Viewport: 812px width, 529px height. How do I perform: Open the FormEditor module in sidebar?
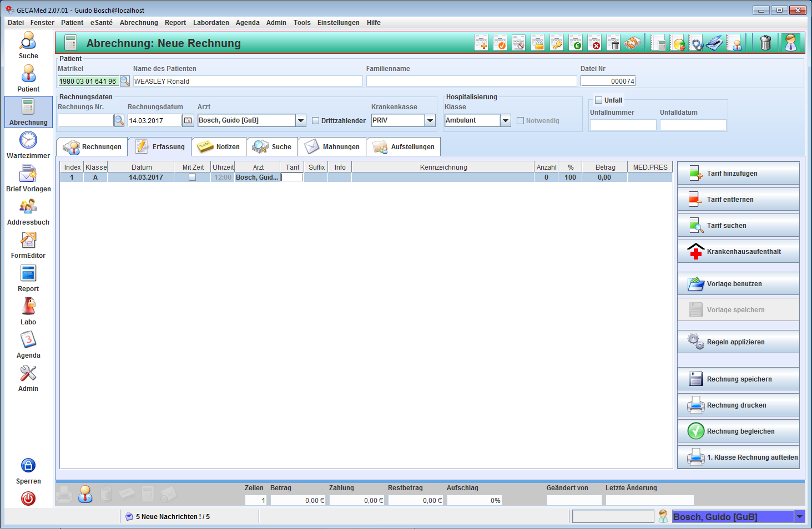28,245
